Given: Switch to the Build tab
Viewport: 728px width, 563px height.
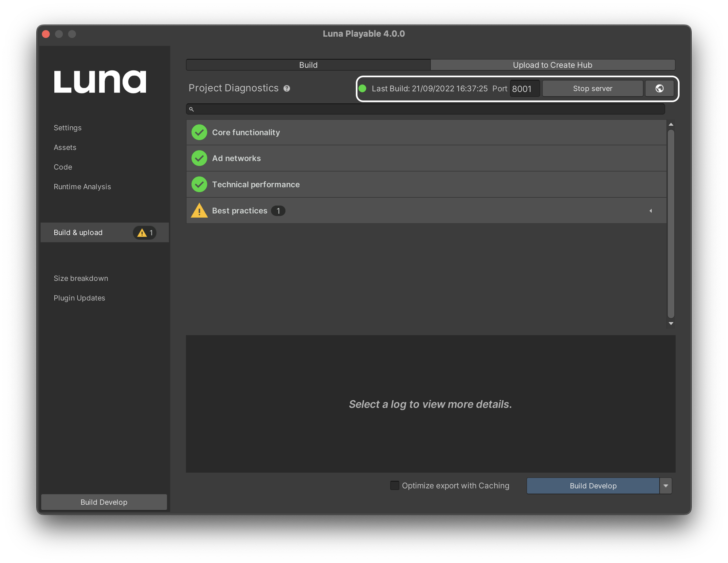Looking at the screenshot, I should pyautogui.click(x=308, y=65).
